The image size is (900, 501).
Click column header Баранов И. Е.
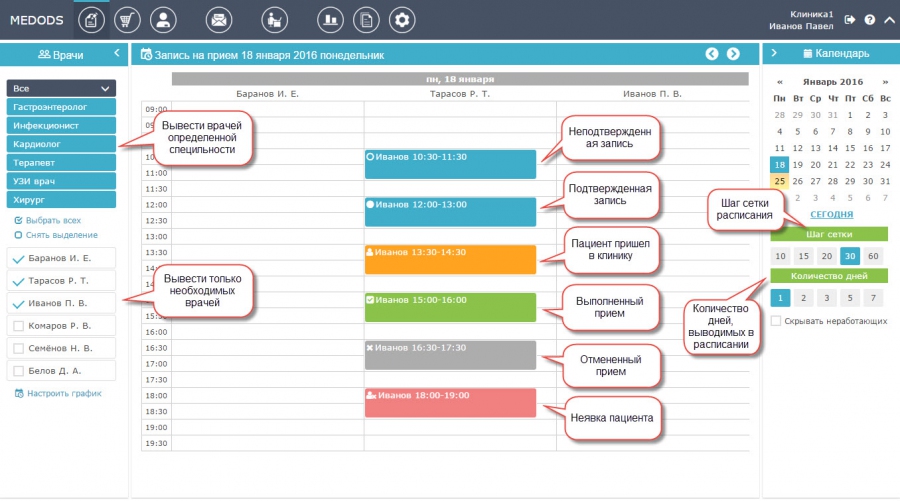[x=267, y=94]
